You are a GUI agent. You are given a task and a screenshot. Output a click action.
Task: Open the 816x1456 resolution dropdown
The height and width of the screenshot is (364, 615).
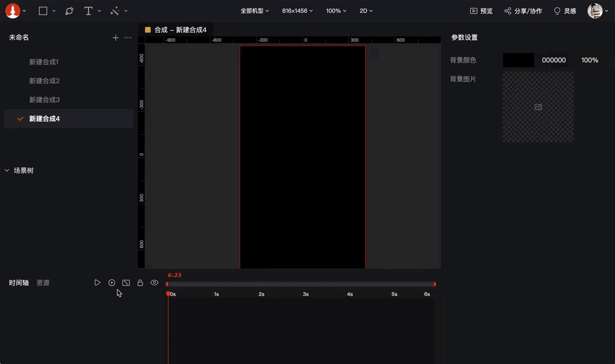(x=298, y=11)
